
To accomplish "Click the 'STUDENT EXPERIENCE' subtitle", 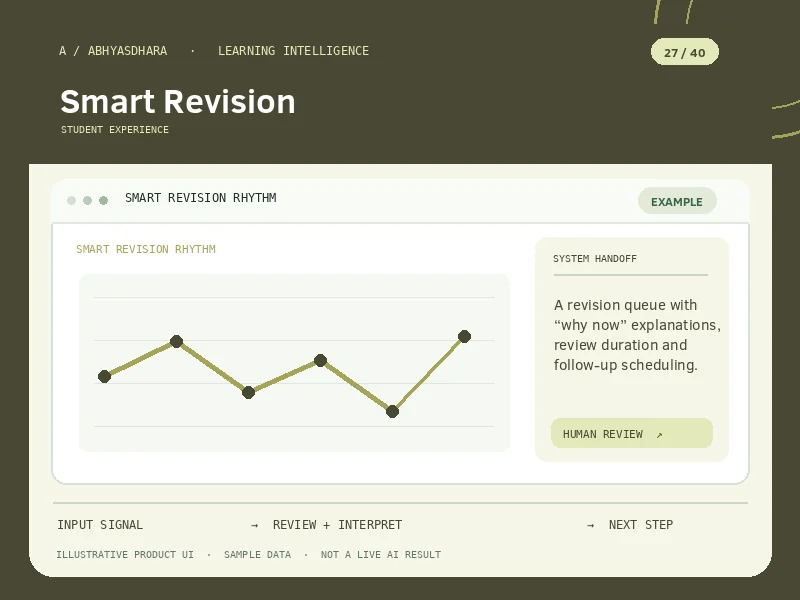I will 115,130.
